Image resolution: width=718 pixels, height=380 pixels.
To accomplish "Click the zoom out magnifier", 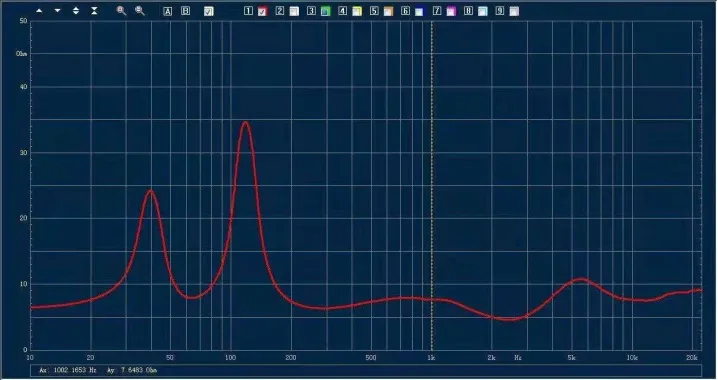I will pos(140,11).
